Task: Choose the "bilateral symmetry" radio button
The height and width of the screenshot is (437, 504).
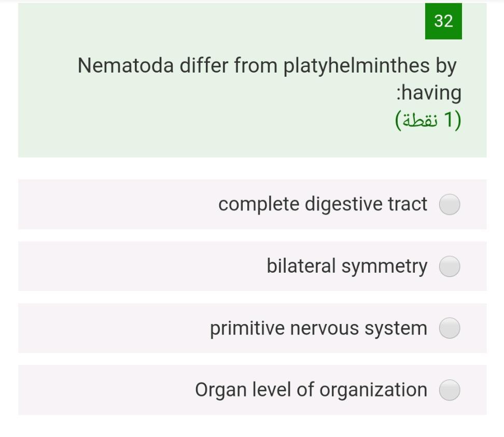Action: (450, 266)
